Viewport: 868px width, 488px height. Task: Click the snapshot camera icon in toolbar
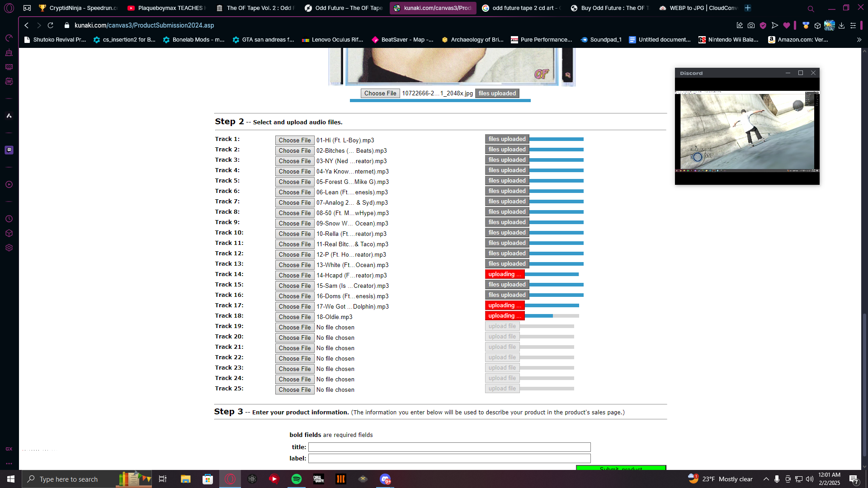tap(751, 25)
